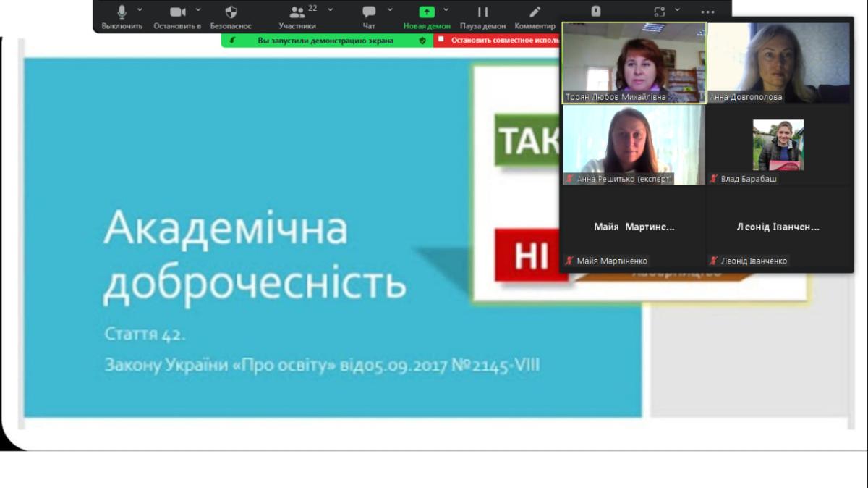Click the green screen sharing status bar
Image resolution: width=868 pixels, height=488 pixels.
[x=325, y=41]
